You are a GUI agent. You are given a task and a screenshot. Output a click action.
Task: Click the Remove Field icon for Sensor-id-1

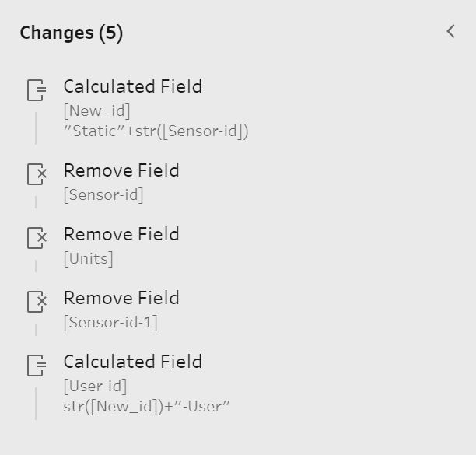click(x=37, y=302)
